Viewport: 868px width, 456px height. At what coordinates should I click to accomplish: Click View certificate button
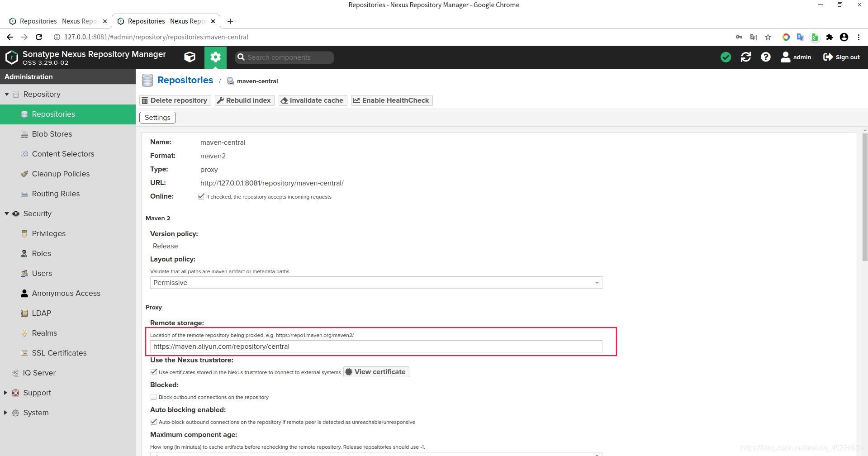pyautogui.click(x=376, y=372)
